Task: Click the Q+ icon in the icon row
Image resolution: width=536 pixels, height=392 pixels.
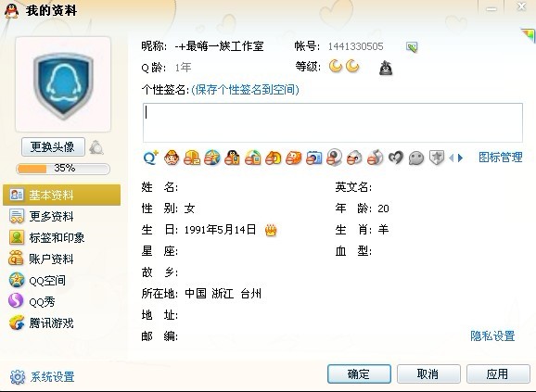Action: click(151, 158)
